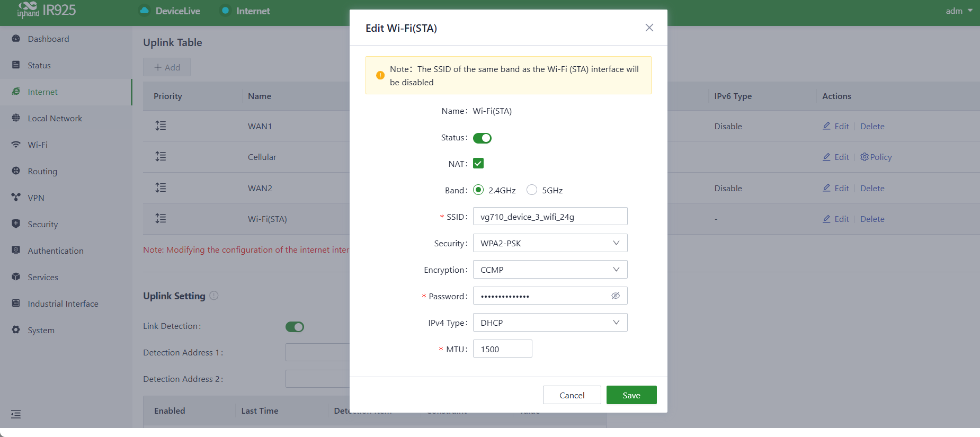Select the 5GHz band radio button
Viewport: 980px width, 437px height.
tap(532, 190)
